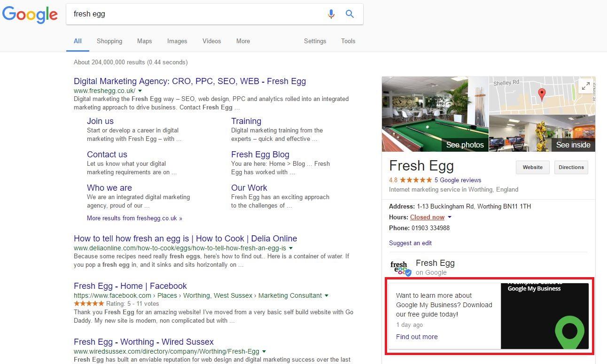Open the Who we are sitelink

109,188
